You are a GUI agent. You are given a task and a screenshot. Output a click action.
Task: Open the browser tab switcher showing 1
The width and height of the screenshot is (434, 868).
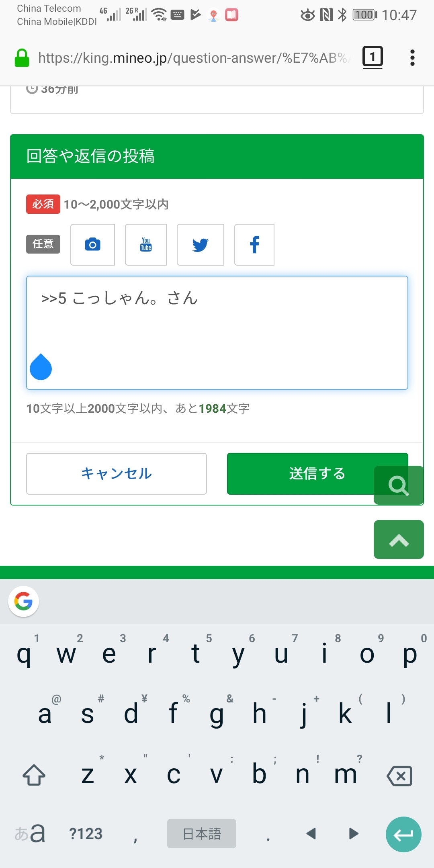(373, 57)
